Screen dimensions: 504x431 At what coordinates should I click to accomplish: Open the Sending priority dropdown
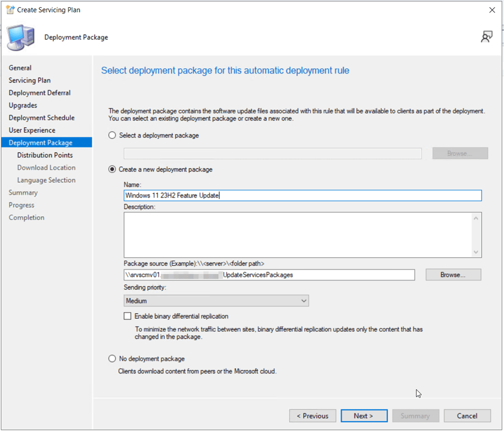(x=216, y=301)
